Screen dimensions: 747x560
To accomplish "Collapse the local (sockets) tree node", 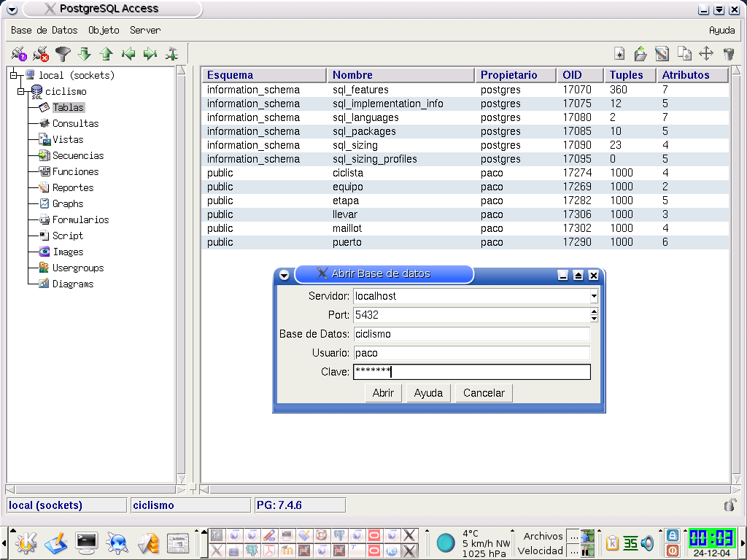I will coord(14,75).
